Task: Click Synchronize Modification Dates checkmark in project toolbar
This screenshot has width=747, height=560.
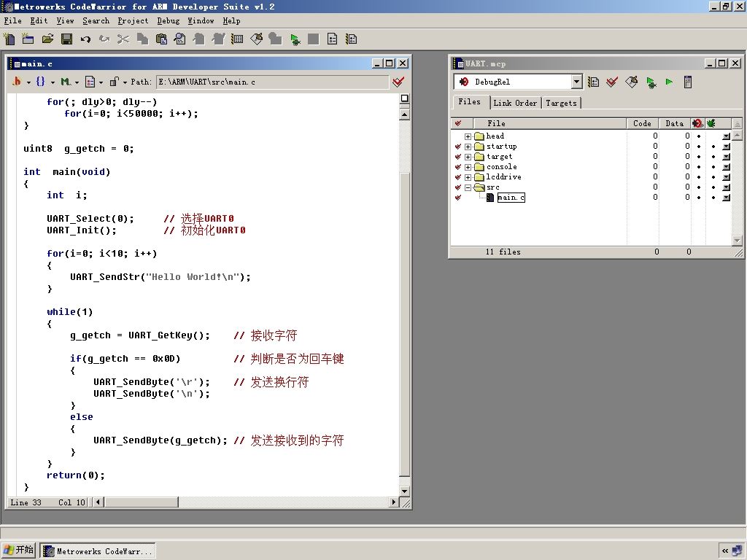Action: [612, 82]
